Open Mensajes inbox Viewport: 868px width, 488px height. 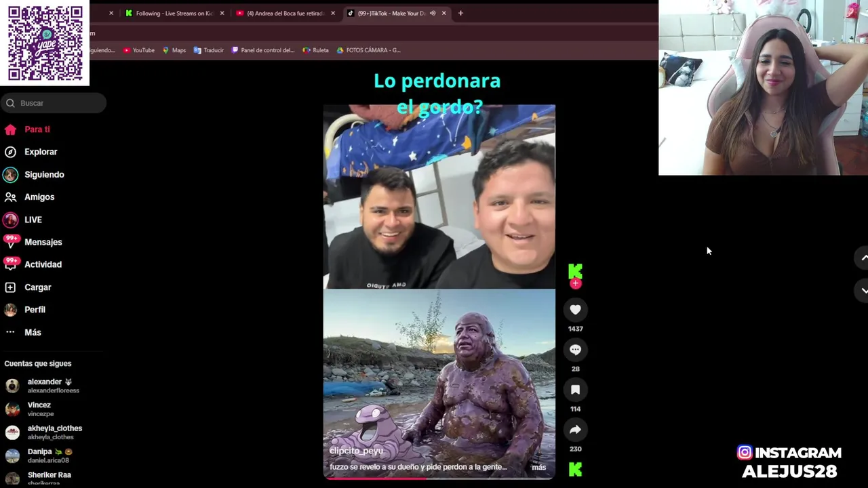click(x=33, y=242)
